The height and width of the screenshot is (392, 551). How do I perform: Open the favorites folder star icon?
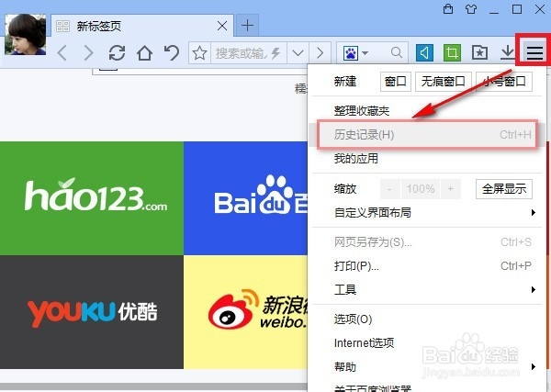pyautogui.click(x=479, y=53)
